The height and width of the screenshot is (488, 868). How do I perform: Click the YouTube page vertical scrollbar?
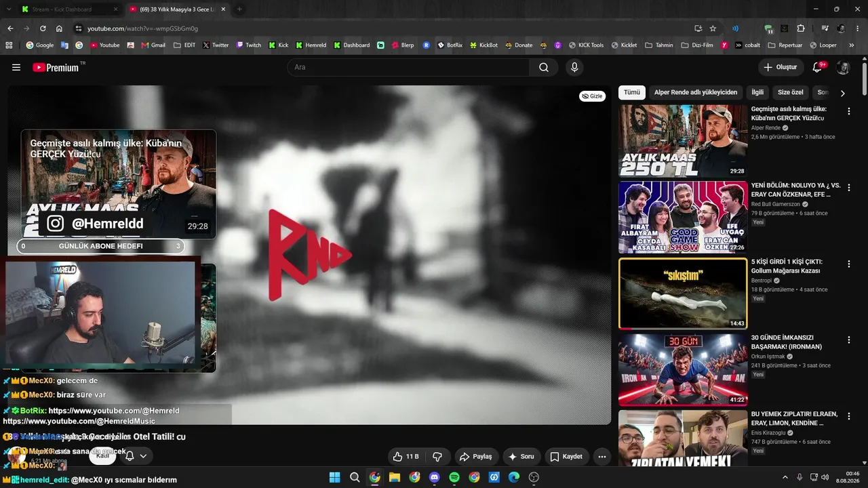865,78
